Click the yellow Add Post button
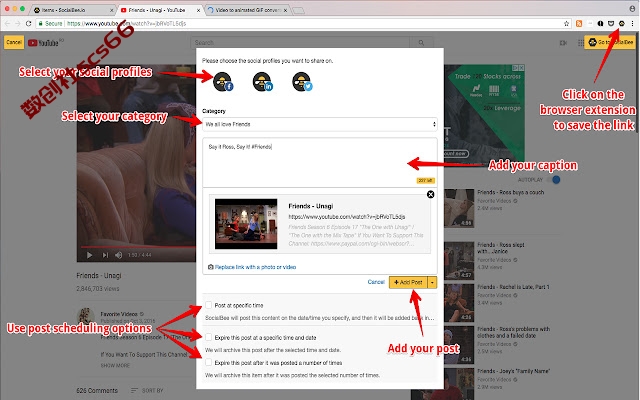 (x=408, y=282)
